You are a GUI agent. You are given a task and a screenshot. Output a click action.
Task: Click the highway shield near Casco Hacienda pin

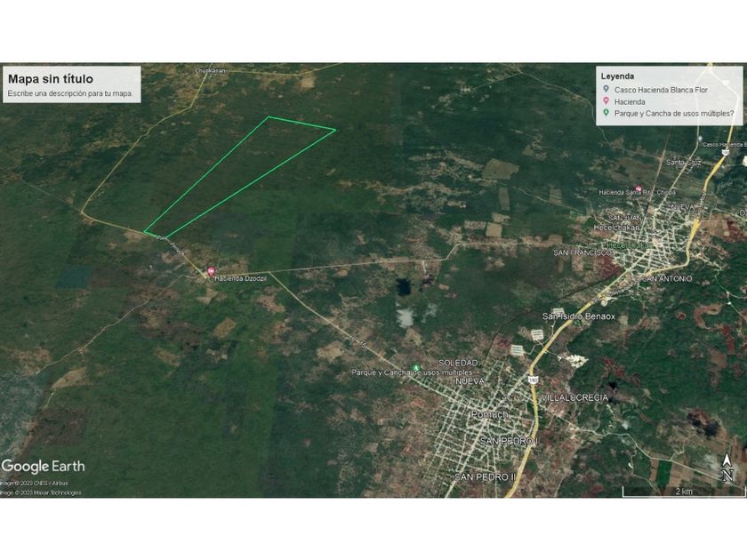(x=725, y=152)
